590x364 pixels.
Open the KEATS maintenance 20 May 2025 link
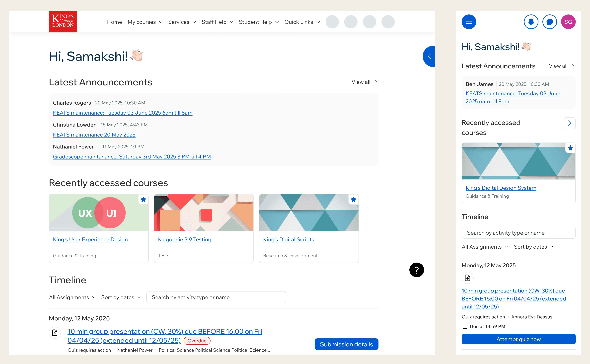coord(94,135)
